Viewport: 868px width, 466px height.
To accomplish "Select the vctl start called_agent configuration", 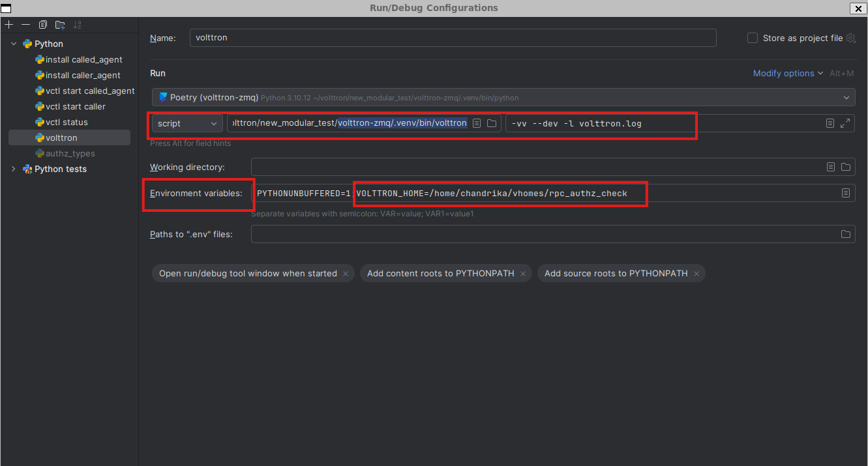I will 90,91.
